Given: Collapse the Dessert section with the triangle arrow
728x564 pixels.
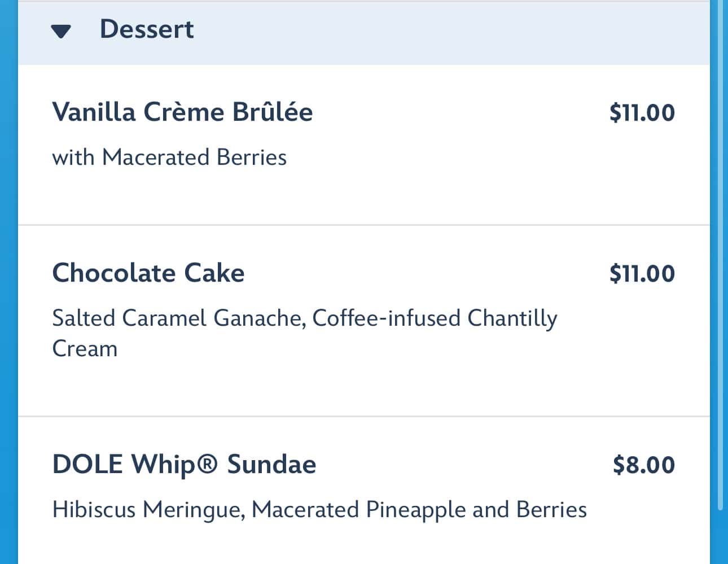Looking at the screenshot, I should pyautogui.click(x=61, y=31).
